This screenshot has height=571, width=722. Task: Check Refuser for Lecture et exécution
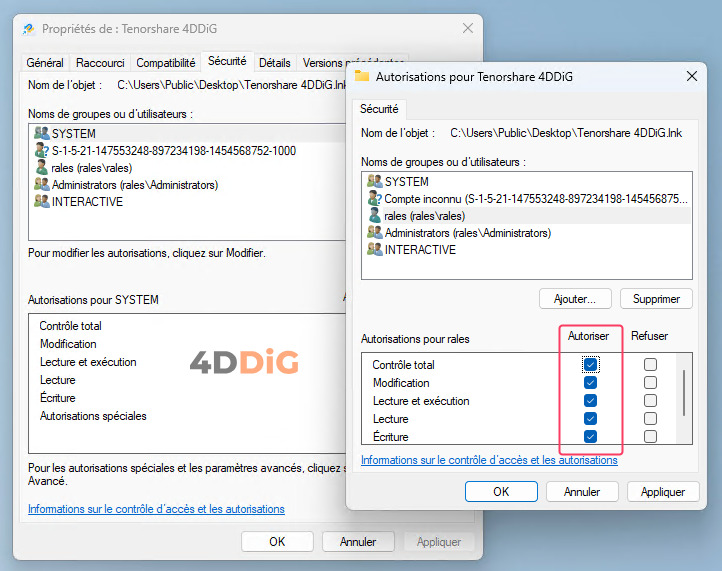tap(650, 401)
